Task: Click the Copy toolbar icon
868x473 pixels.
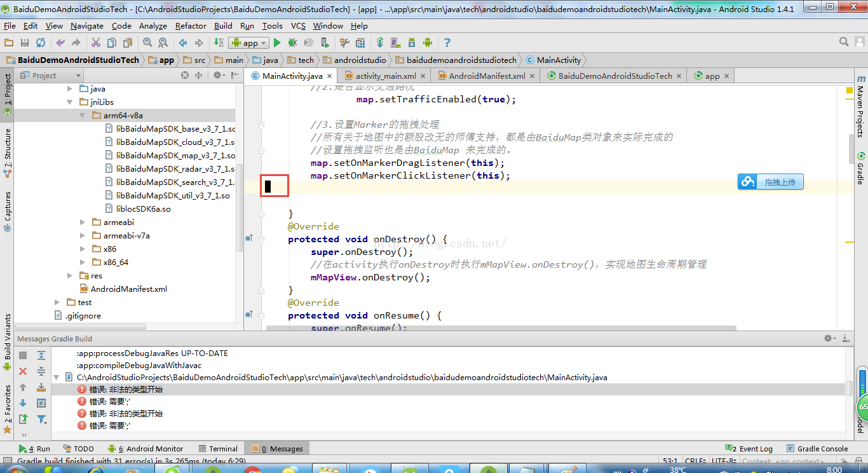Action: (112, 43)
